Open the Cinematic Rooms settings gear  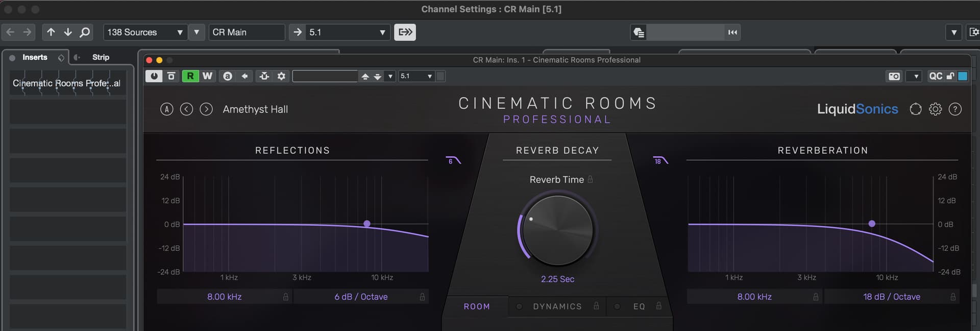(x=935, y=109)
